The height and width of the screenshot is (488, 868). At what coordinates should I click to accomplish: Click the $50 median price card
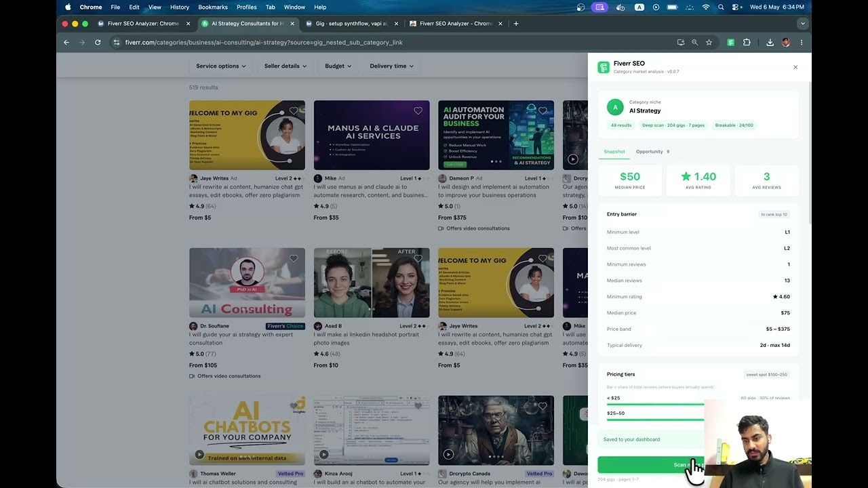(630, 181)
